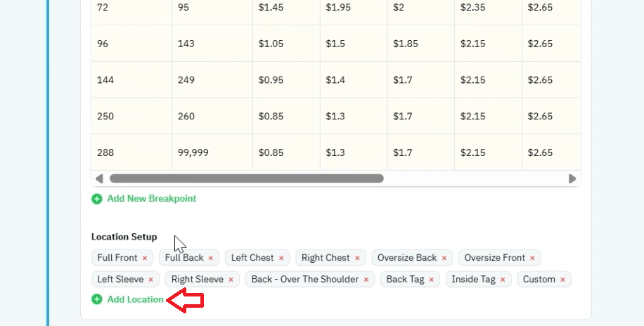Click Add New Breakpoint link text
The width and height of the screenshot is (644, 326).
(152, 199)
